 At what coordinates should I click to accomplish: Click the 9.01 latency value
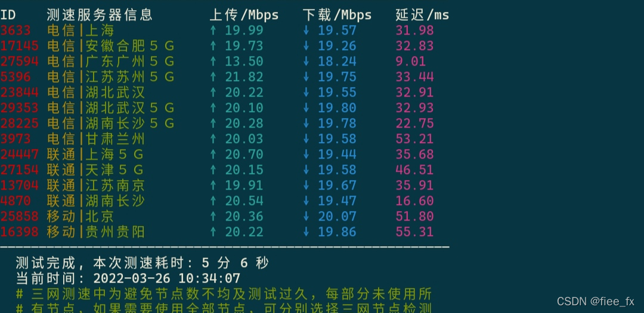pyautogui.click(x=411, y=61)
